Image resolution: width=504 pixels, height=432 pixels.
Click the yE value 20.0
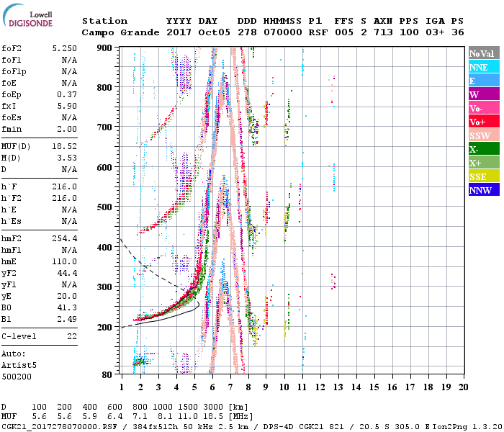(67, 297)
